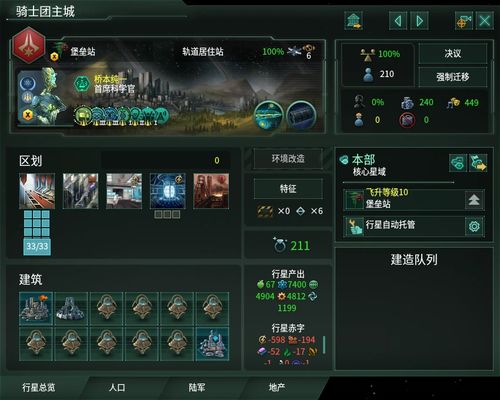
Task: Open the 决议 decisions button
Action: click(x=453, y=53)
